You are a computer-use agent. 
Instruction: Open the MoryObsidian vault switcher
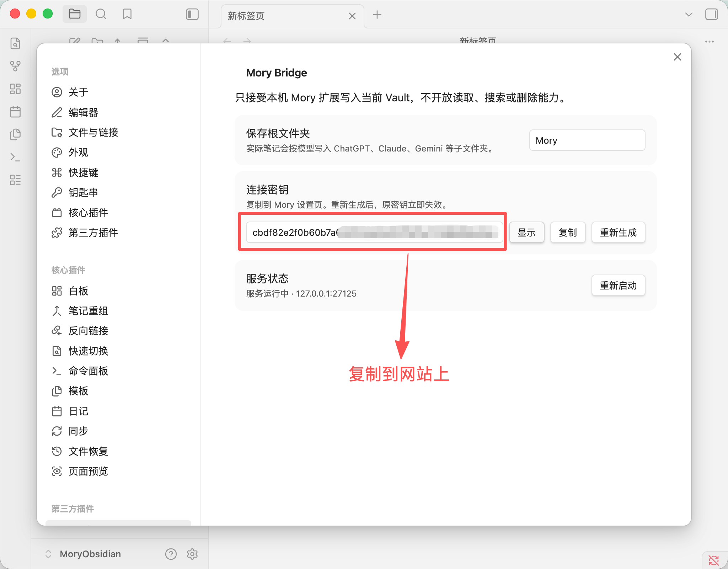click(83, 554)
